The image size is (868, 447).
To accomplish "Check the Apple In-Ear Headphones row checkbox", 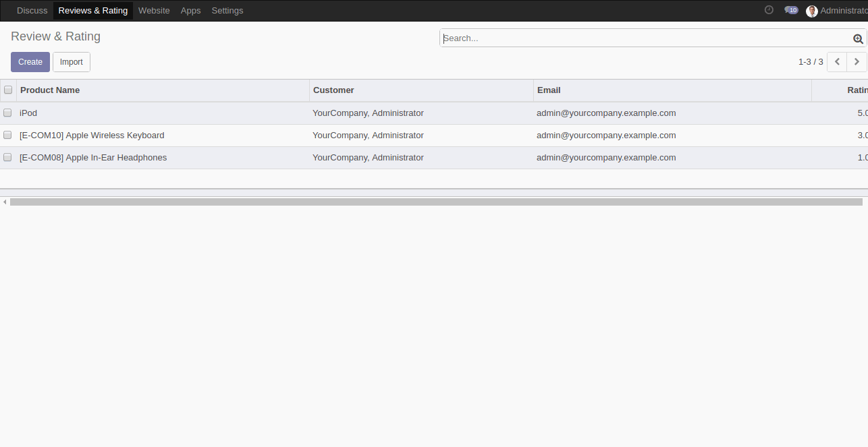I will (7, 157).
